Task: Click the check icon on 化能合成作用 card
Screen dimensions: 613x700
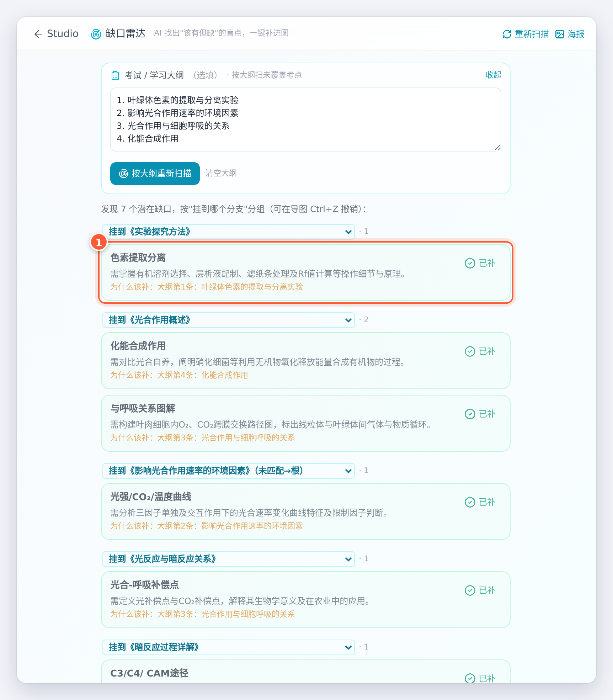Action: pyautogui.click(x=470, y=351)
